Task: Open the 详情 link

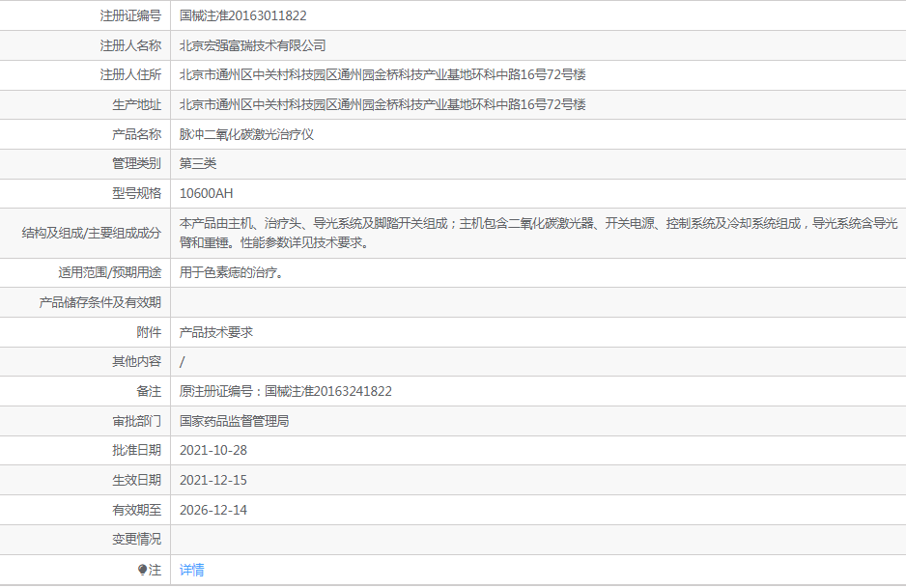Action: point(191,570)
